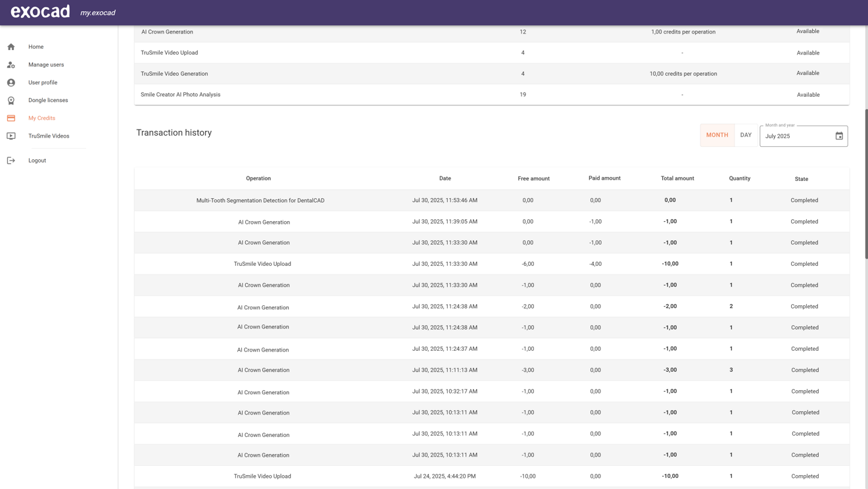The image size is (868, 489).
Task: Toggle My Credits sidebar entry
Action: point(41,118)
